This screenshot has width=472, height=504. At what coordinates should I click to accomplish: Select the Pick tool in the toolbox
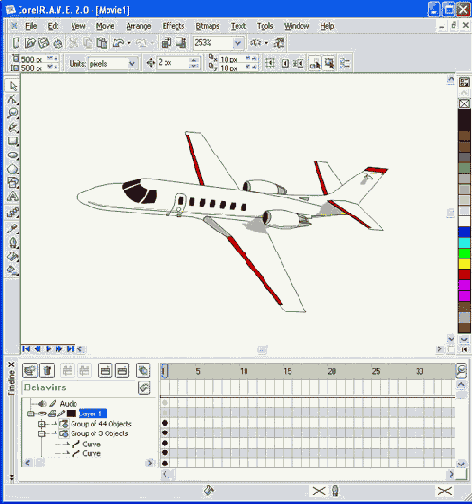(13, 86)
